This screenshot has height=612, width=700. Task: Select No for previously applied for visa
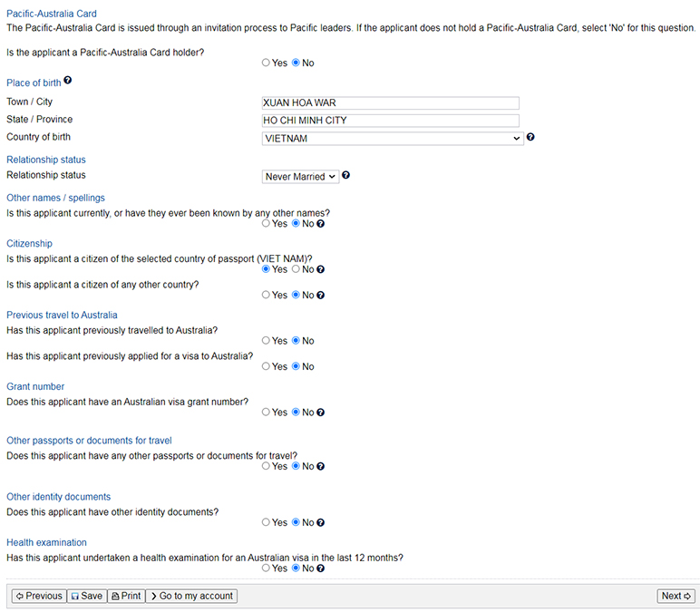click(x=296, y=366)
